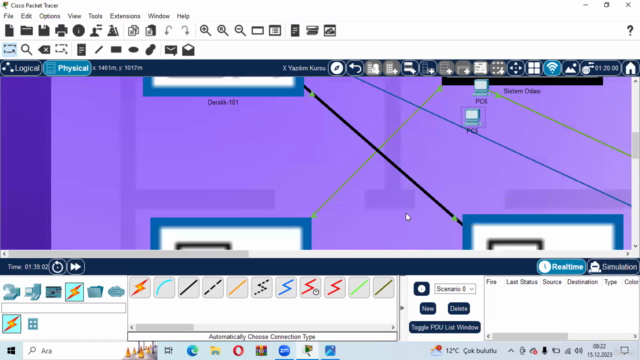Click the Delete scenario button
This screenshot has height=360, width=640.
point(458,309)
